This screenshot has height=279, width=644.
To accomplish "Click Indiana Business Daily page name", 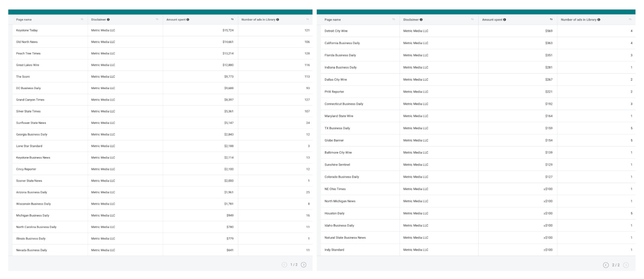I will click(341, 67).
